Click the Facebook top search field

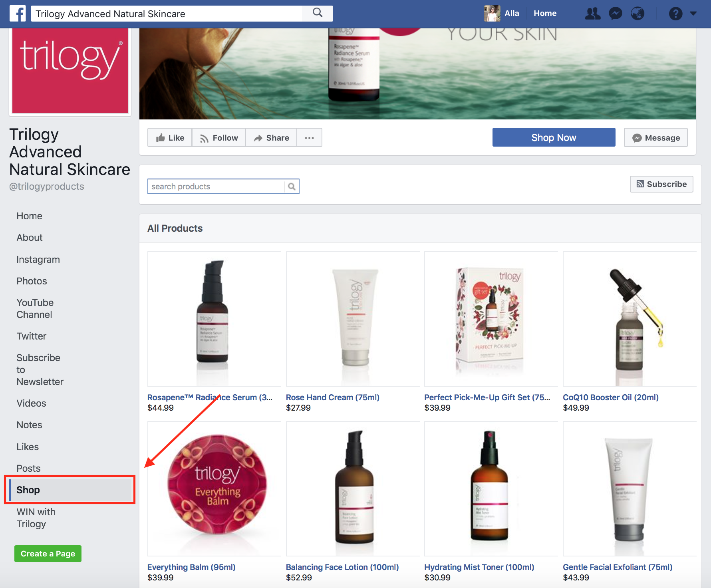click(x=167, y=14)
